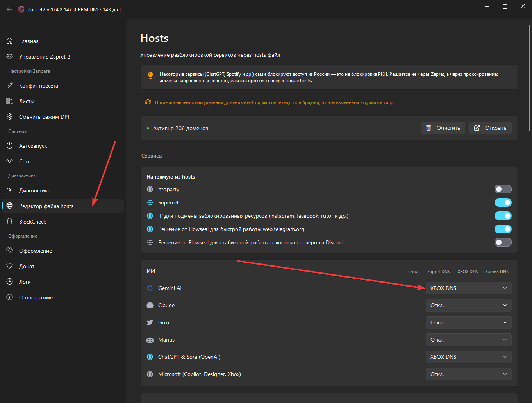Image resolution: width=532 pixels, height=403 pixels.
Task: Click the Очистить button
Action: point(443,128)
